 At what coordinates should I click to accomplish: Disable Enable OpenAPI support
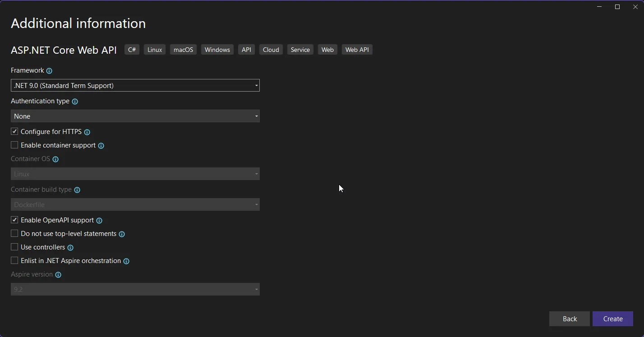pos(14,220)
